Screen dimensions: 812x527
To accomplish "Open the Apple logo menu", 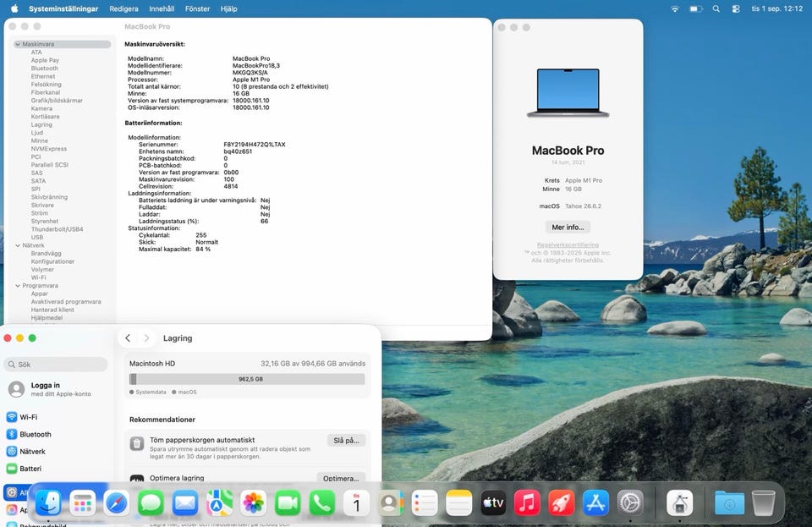I will click(14, 8).
